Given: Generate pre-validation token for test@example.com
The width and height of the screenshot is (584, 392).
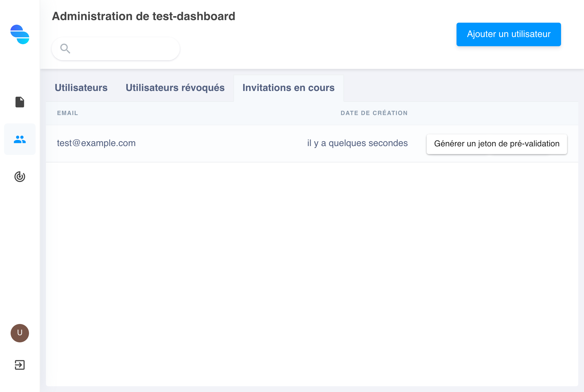Looking at the screenshot, I should coord(497,144).
